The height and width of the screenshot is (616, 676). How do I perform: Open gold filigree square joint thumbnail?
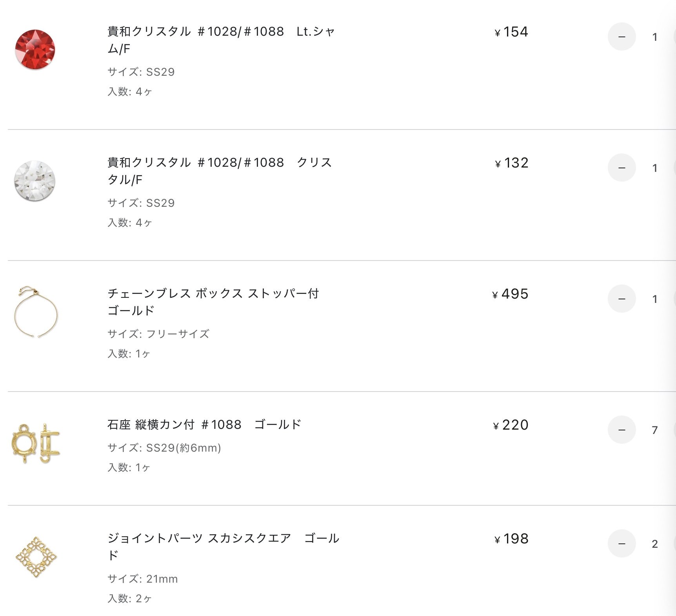pos(36,557)
